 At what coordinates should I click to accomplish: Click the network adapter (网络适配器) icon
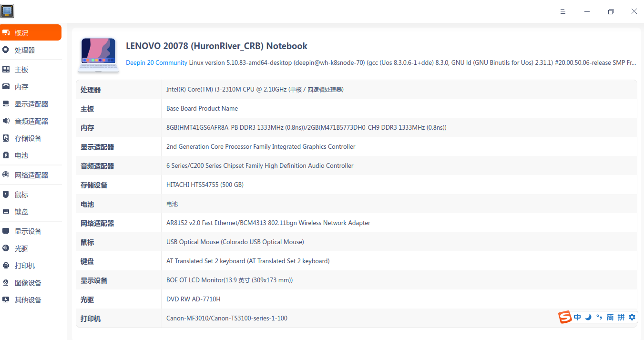6,175
